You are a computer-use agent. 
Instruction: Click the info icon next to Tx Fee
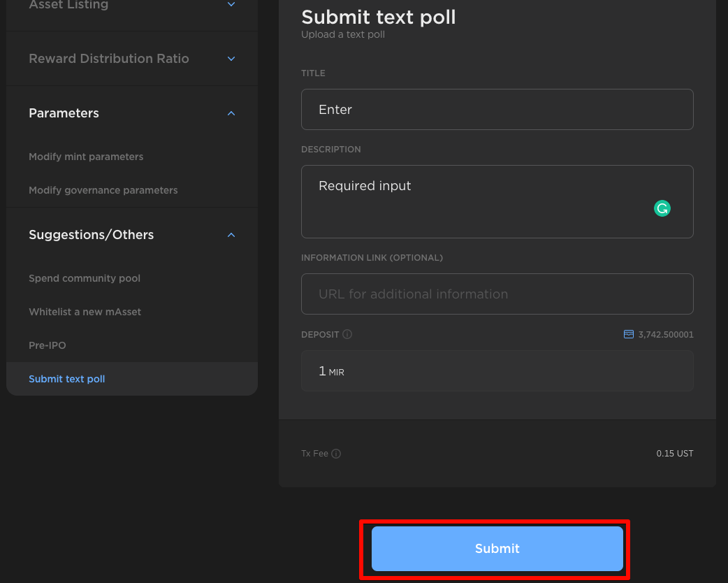(x=336, y=454)
